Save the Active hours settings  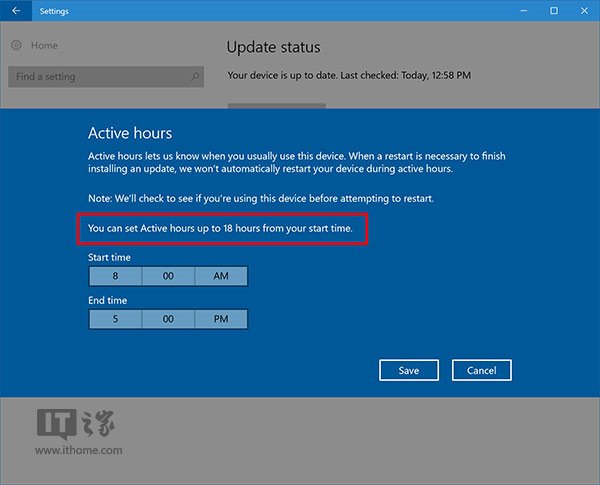[409, 370]
